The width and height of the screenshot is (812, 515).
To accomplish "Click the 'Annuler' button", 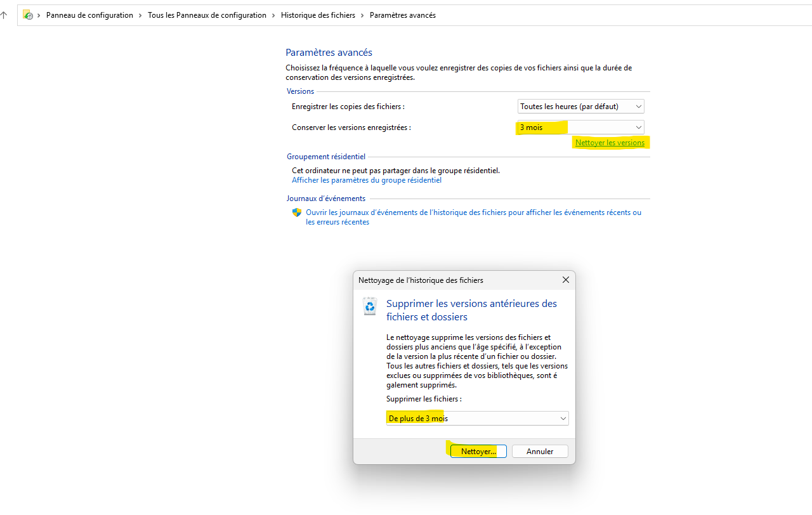I will click(x=540, y=452).
